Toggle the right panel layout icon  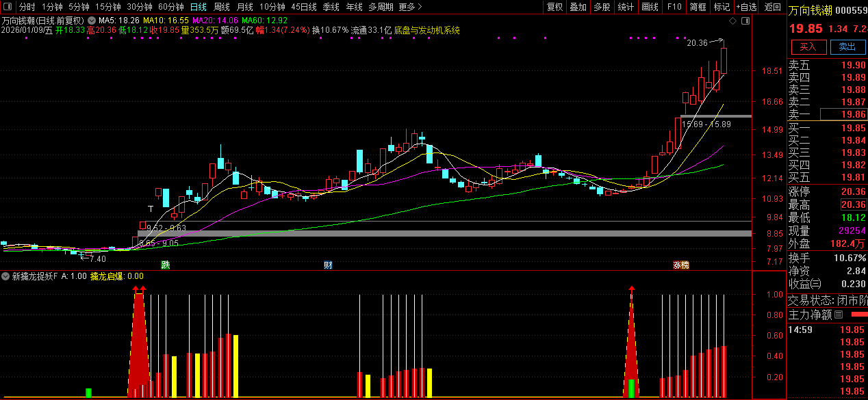click(x=746, y=21)
